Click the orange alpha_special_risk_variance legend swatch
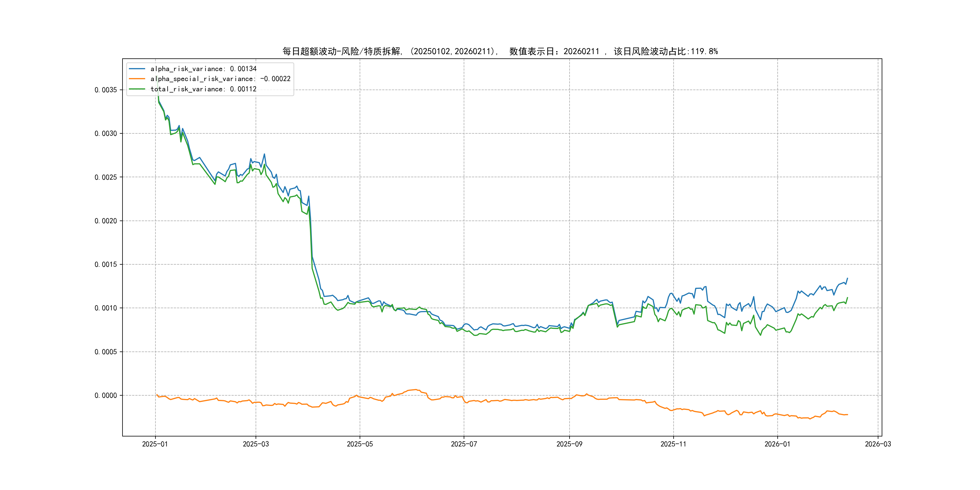This screenshot has height=490, width=980. coord(137,79)
